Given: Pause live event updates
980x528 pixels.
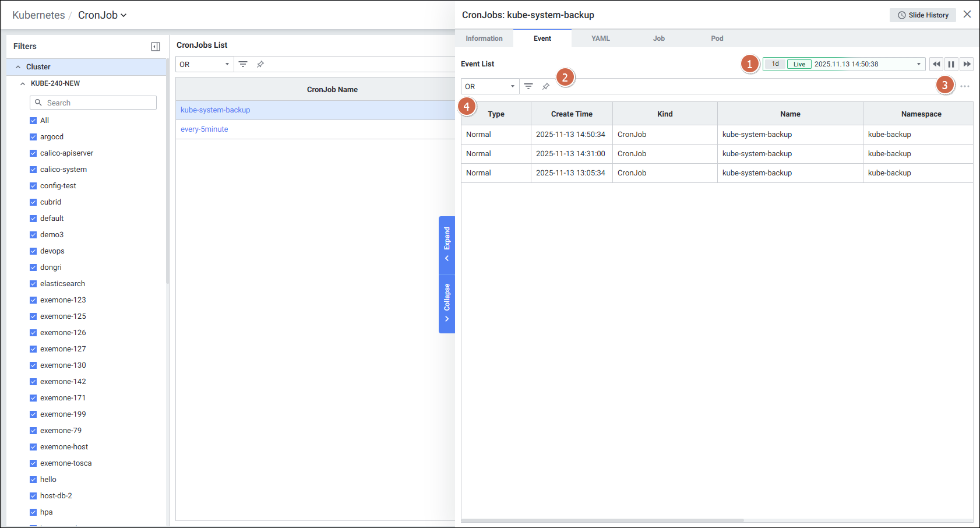Looking at the screenshot, I should [x=951, y=64].
